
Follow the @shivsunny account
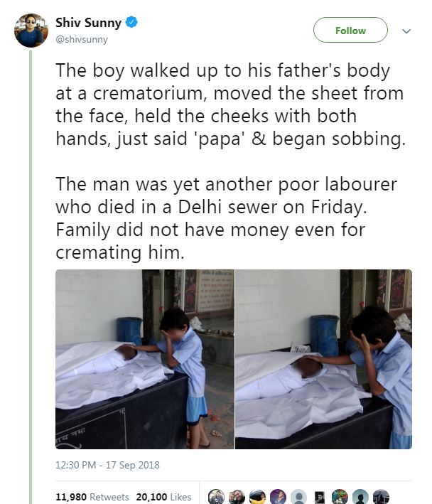point(350,31)
